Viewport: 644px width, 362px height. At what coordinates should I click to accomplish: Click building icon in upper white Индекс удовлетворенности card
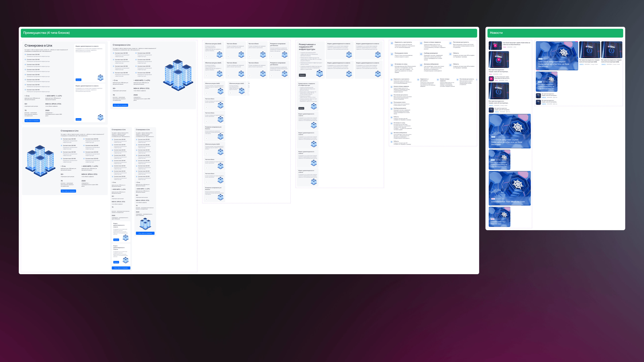point(100,77)
